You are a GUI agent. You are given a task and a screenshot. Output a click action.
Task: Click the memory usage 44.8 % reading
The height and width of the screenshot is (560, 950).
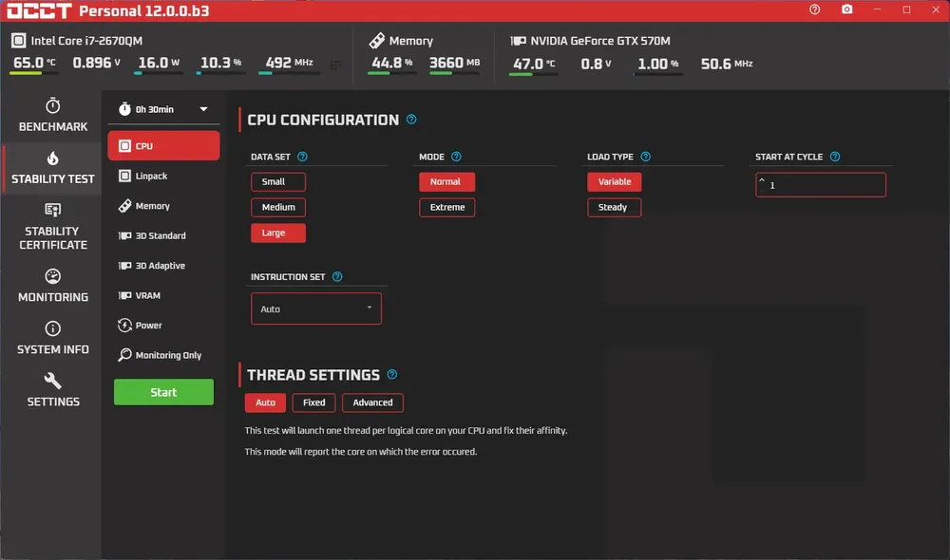(392, 63)
